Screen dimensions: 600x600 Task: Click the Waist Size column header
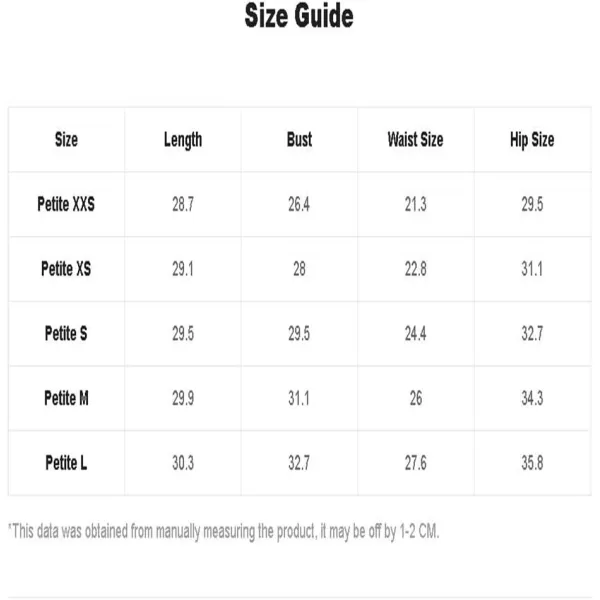pos(416,139)
